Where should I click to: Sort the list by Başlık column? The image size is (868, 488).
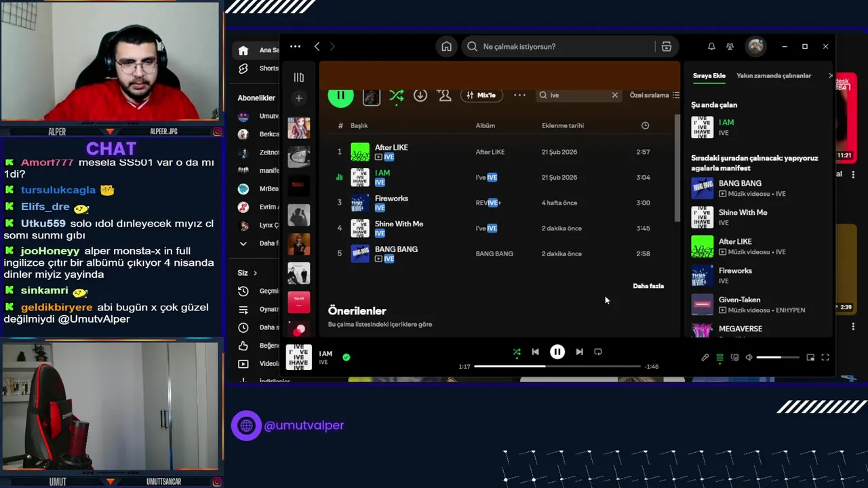[x=359, y=125]
